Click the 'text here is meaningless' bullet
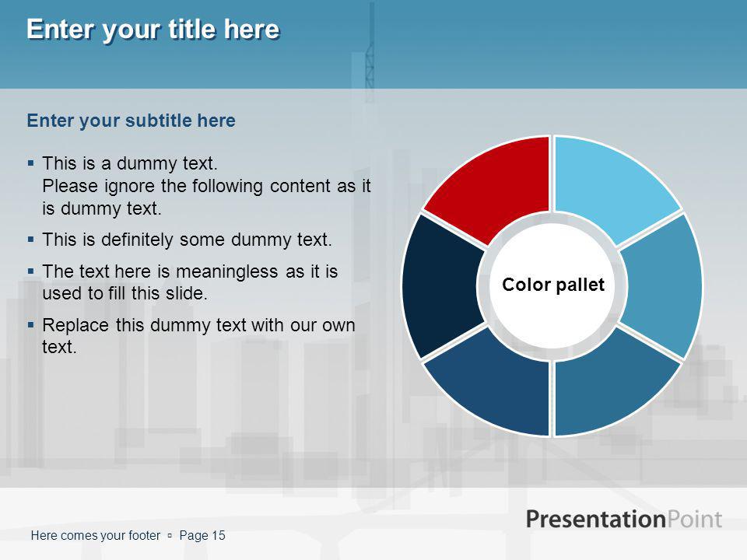 point(190,282)
